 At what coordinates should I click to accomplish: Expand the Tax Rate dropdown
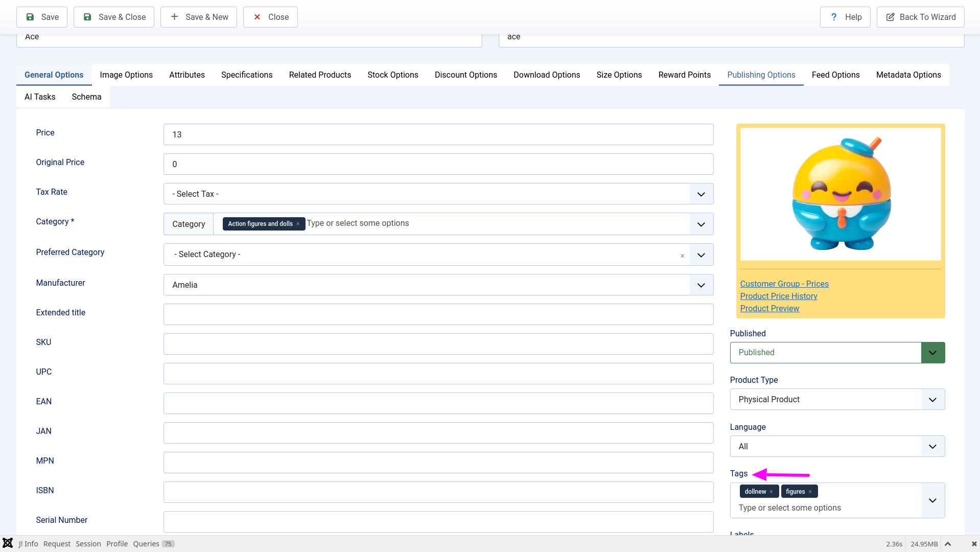701,194
